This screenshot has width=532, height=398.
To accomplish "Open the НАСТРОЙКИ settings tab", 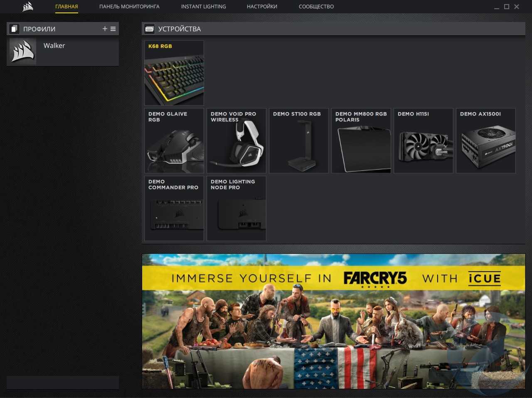I will (x=262, y=7).
